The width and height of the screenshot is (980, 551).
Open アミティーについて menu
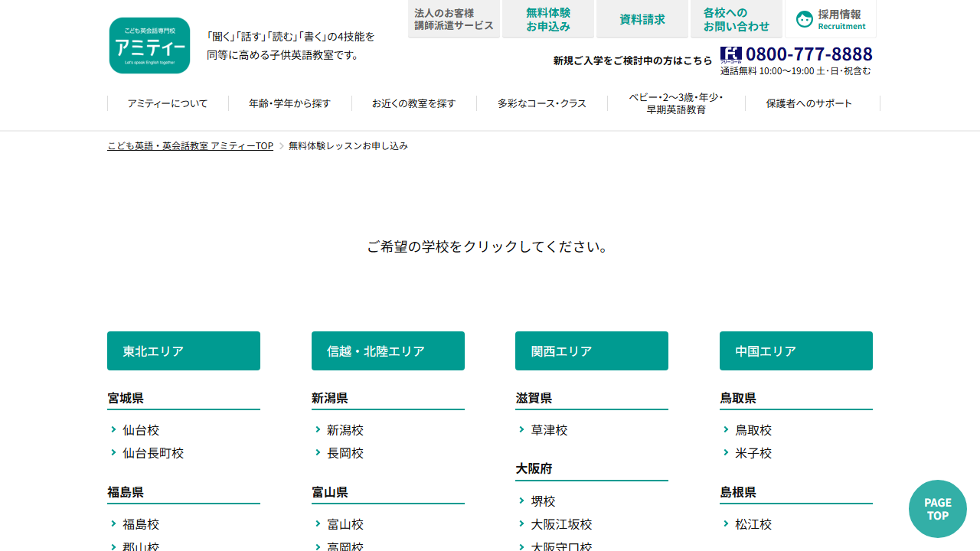tap(168, 103)
